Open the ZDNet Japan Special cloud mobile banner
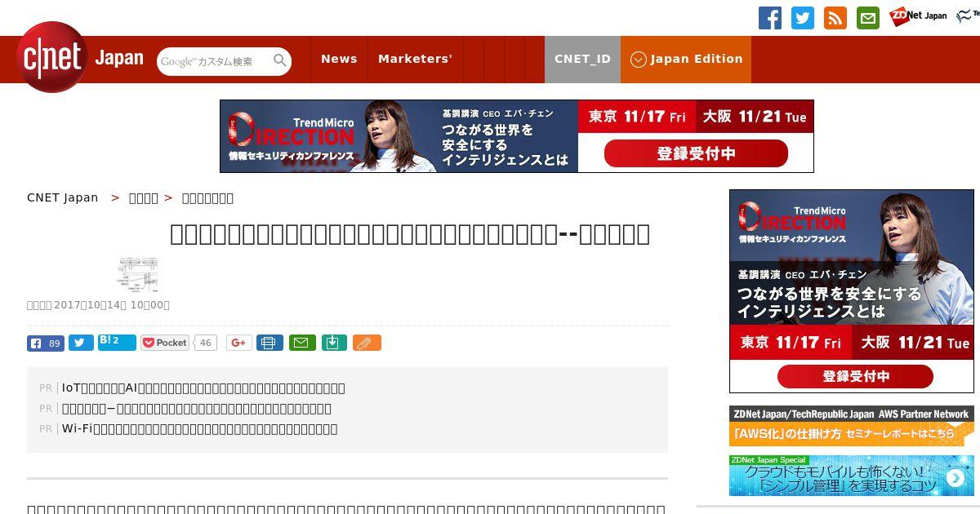This screenshot has height=514, width=980. click(852, 476)
